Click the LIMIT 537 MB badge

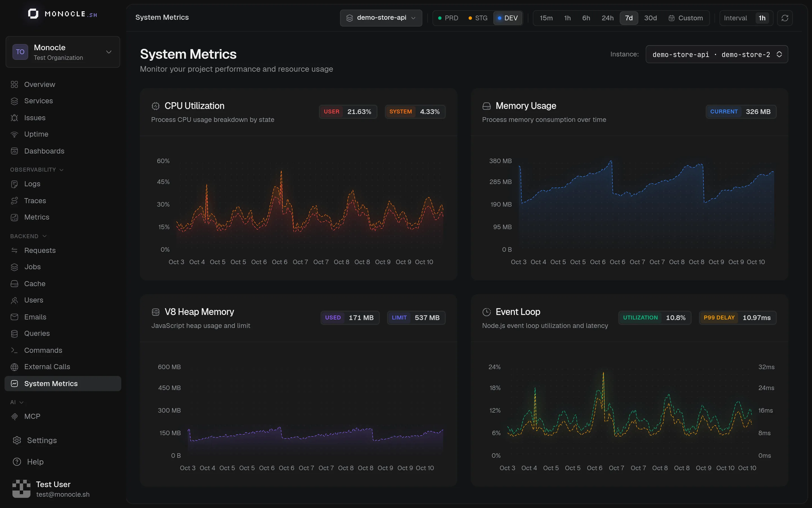pyautogui.click(x=416, y=318)
